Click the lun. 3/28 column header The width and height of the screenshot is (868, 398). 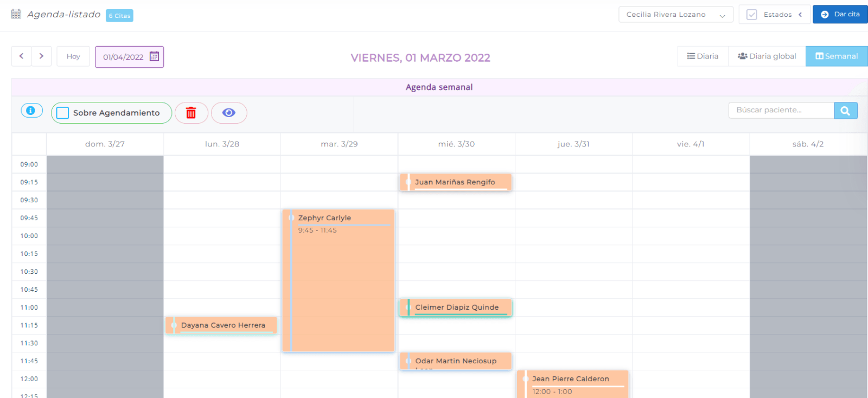point(222,144)
